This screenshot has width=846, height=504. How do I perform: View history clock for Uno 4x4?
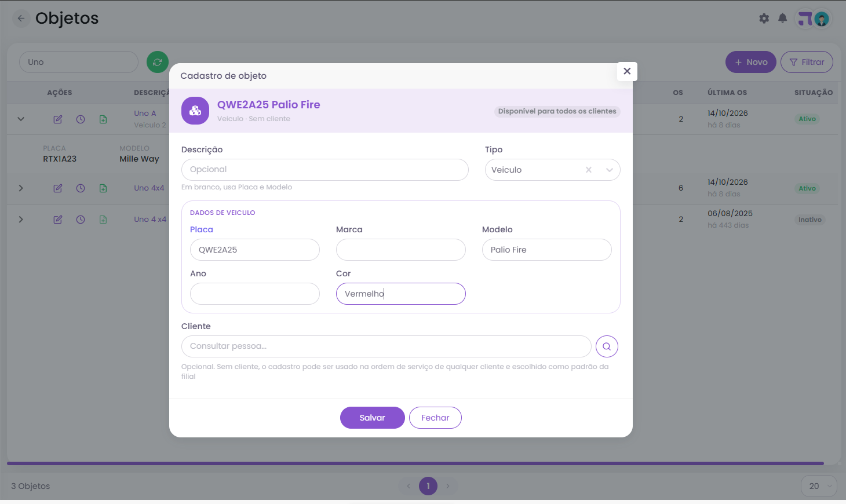tap(81, 188)
